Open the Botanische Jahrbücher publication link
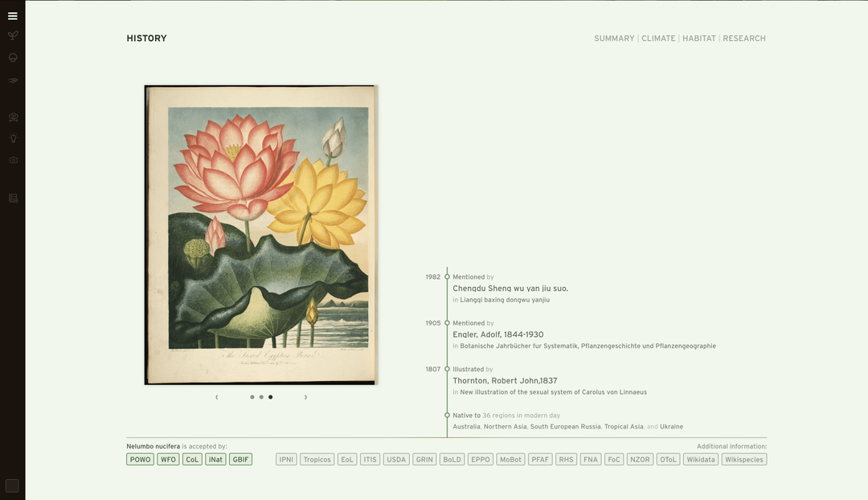 tap(588, 346)
